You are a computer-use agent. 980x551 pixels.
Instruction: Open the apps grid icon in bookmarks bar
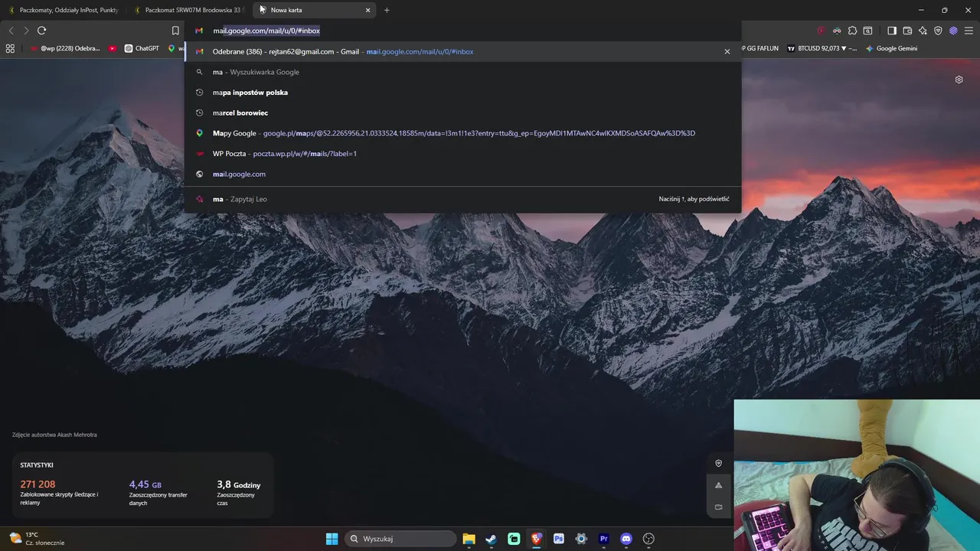pos(10,48)
